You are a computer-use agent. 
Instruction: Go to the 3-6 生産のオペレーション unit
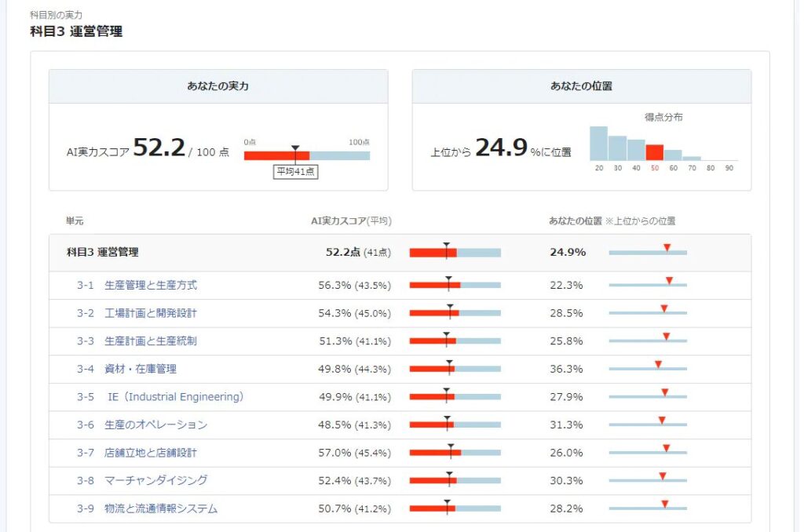(154, 425)
